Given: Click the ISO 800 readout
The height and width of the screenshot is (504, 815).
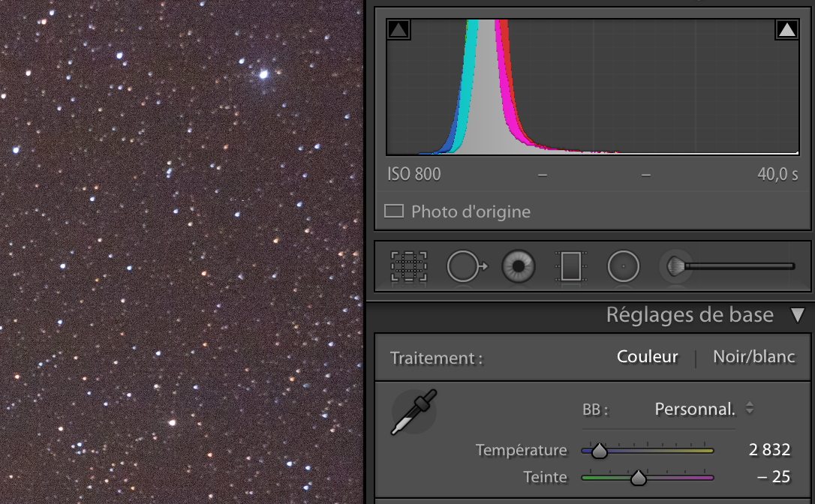Looking at the screenshot, I should (x=414, y=174).
